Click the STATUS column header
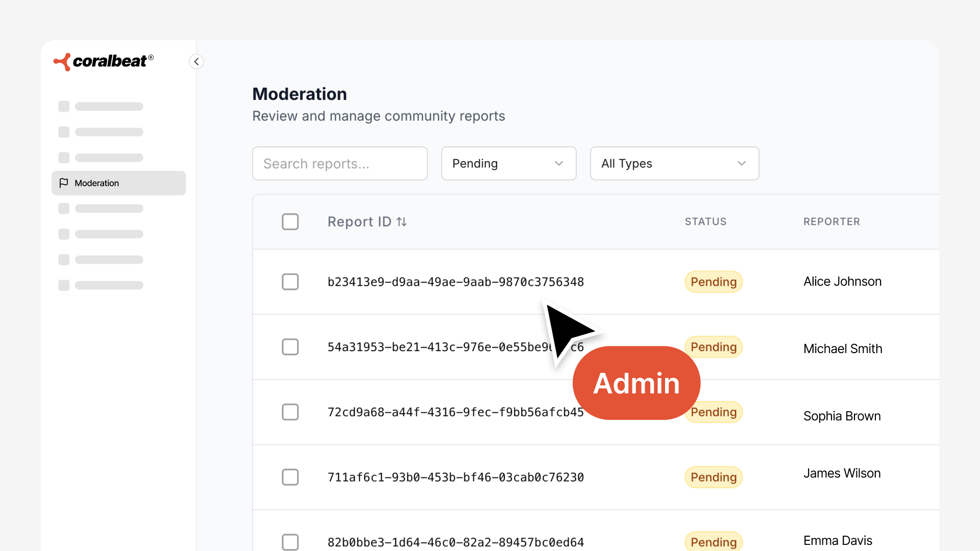Viewport: 980px width, 551px height. coord(705,222)
